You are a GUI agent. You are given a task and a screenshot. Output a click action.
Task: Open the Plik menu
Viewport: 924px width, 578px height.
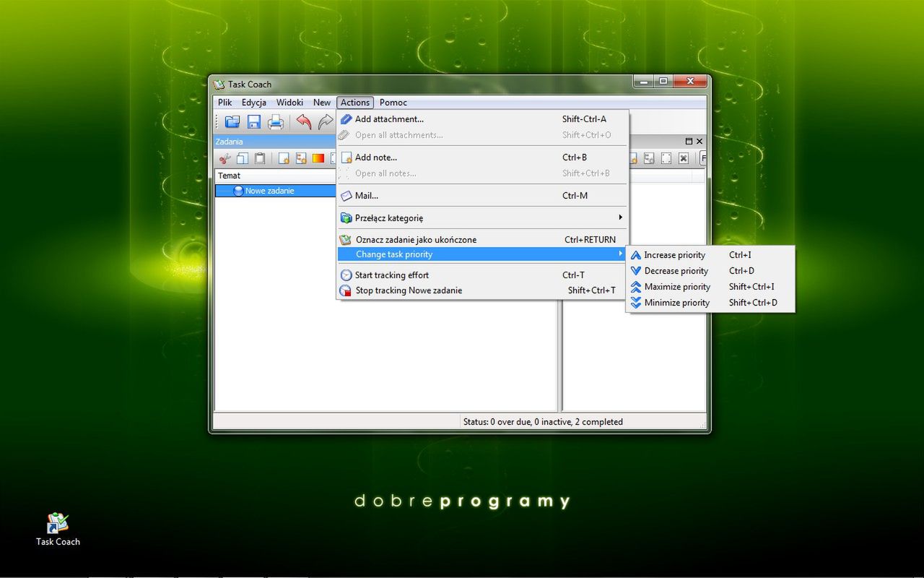click(225, 103)
